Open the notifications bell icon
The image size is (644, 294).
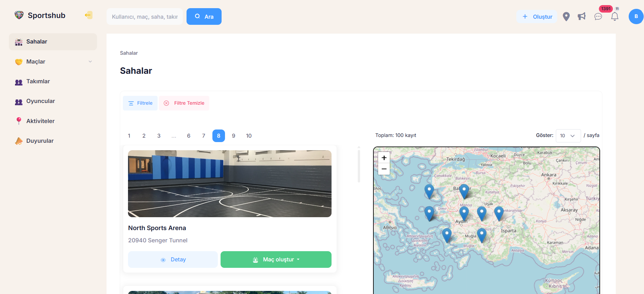click(615, 17)
